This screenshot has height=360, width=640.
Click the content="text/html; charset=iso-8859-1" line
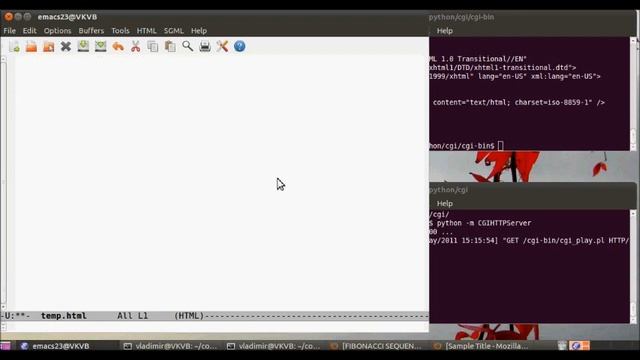(519, 102)
